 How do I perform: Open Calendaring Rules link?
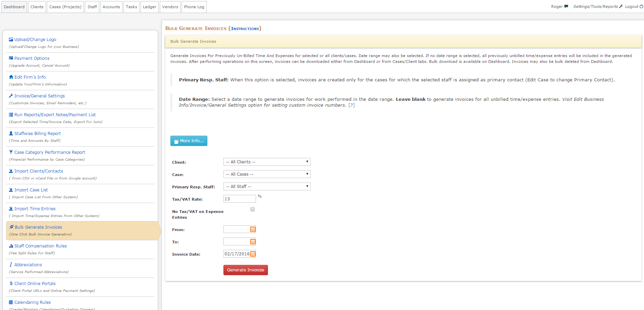(33, 302)
